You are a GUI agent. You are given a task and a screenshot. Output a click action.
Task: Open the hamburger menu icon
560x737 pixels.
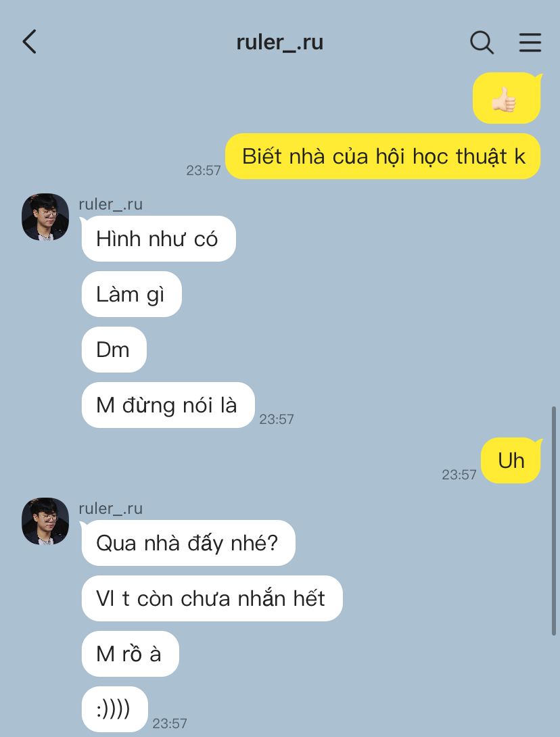coord(530,43)
